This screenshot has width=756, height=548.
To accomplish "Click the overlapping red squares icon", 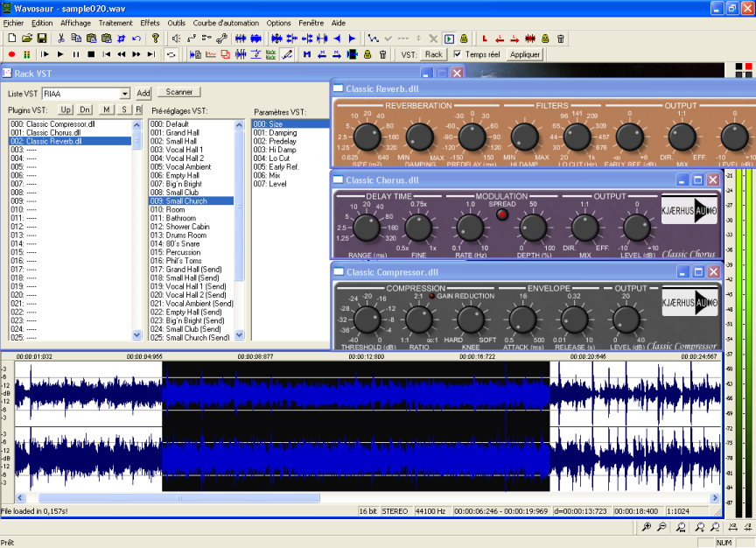I will click(226, 54).
